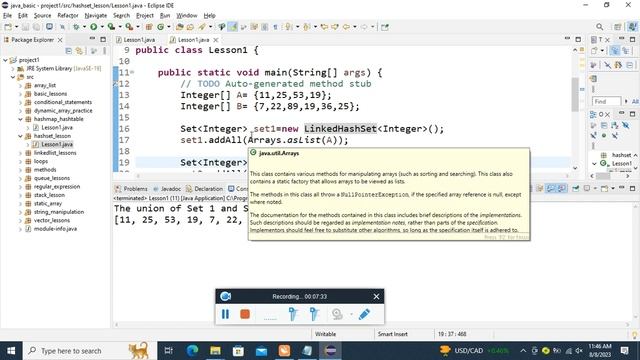The image size is (640, 360).
Task: Open the Run button dropdown arrow
Action: (x=102, y=27)
